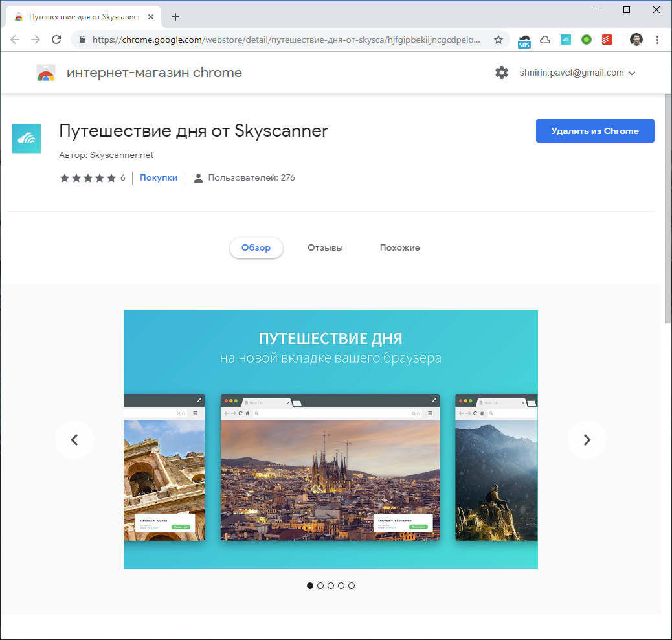Click the Пользователей: 276 text
The image size is (672, 640).
251,177
